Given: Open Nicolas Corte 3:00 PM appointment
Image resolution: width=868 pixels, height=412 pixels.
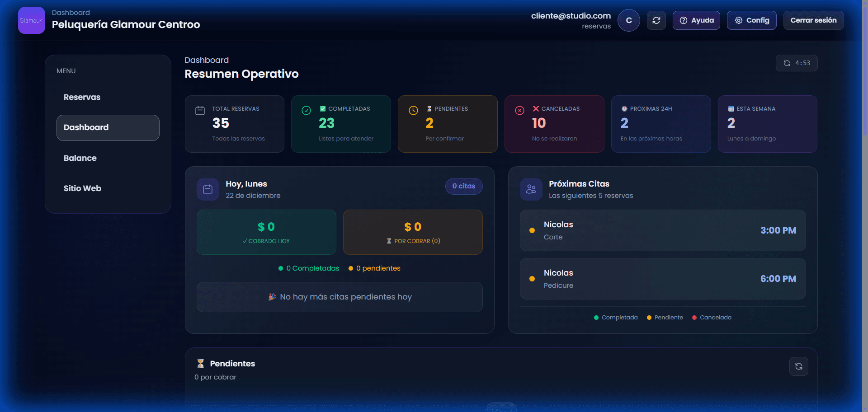Looking at the screenshot, I should [x=662, y=230].
